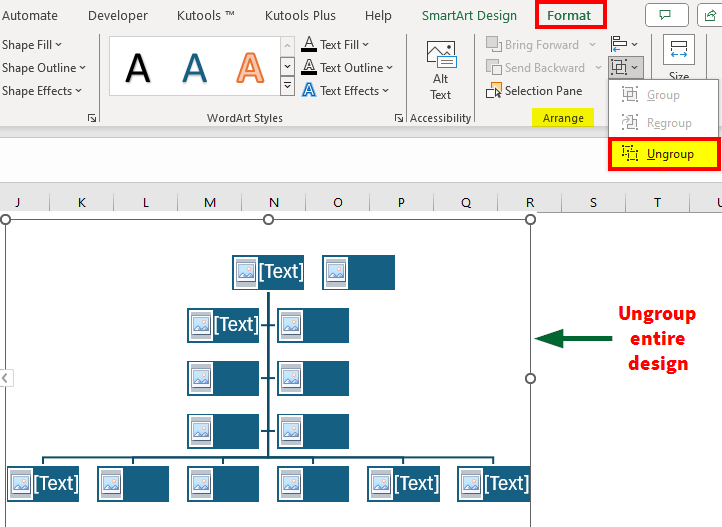Click the Text Fill letter icon

[x=309, y=44]
